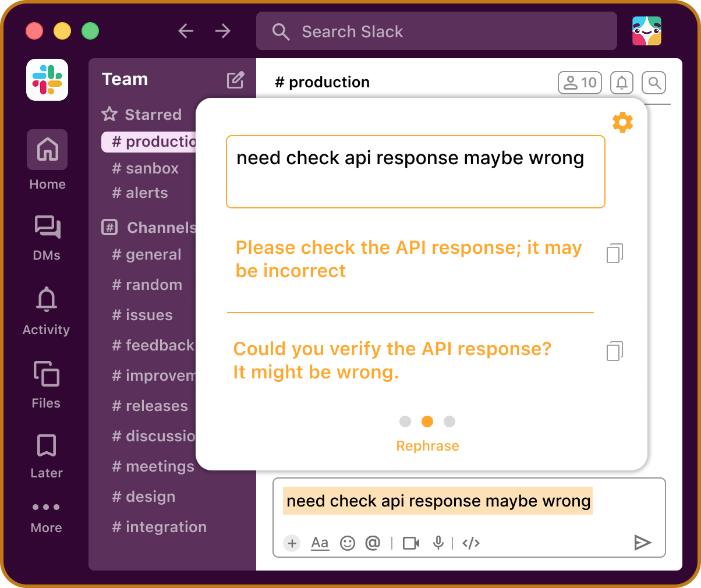701x588 pixels.
Task: Search within the production channel
Action: click(654, 83)
